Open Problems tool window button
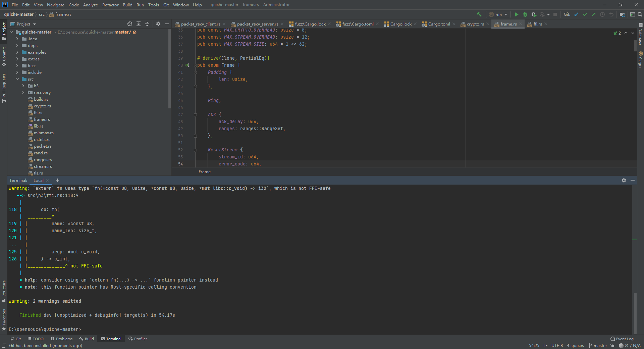Image resolution: width=644 pixels, height=349 pixels. point(61,339)
